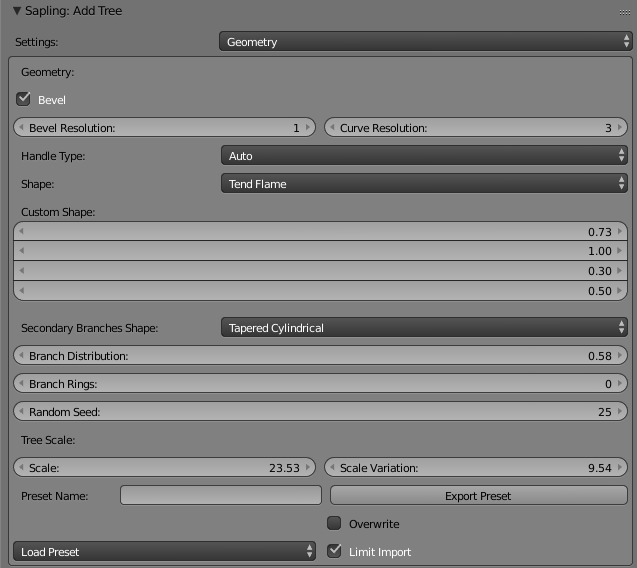Decrease Branch Distribution with left arrow

point(22,355)
